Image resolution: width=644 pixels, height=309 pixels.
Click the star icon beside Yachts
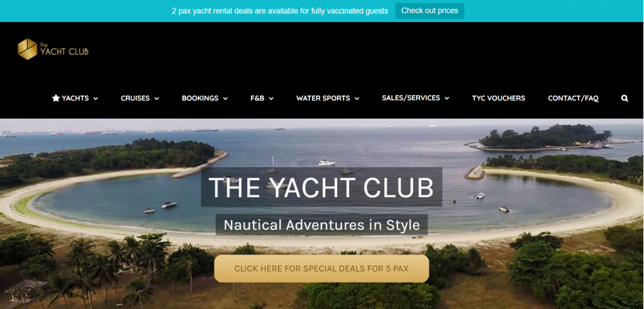pyautogui.click(x=56, y=98)
